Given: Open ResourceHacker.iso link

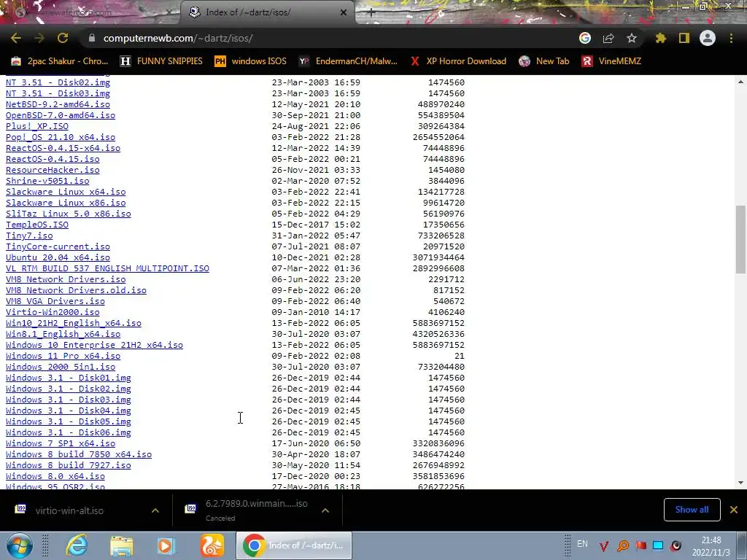Looking at the screenshot, I should click(53, 170).
